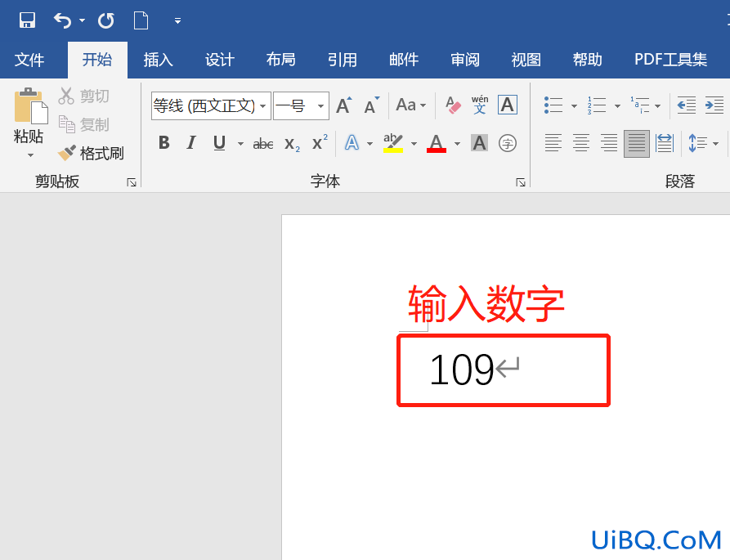Apply bullet list formatting

click(x=553, y=105)
